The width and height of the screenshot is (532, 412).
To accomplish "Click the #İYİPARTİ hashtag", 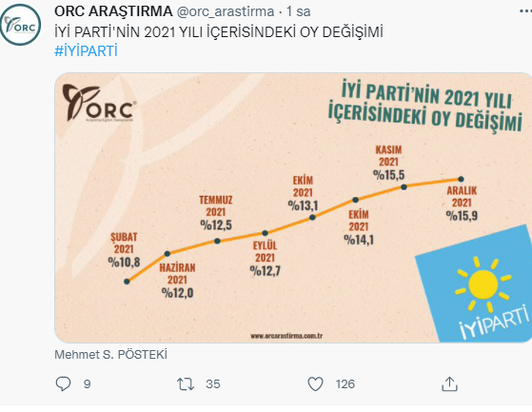I will [86, 51].
